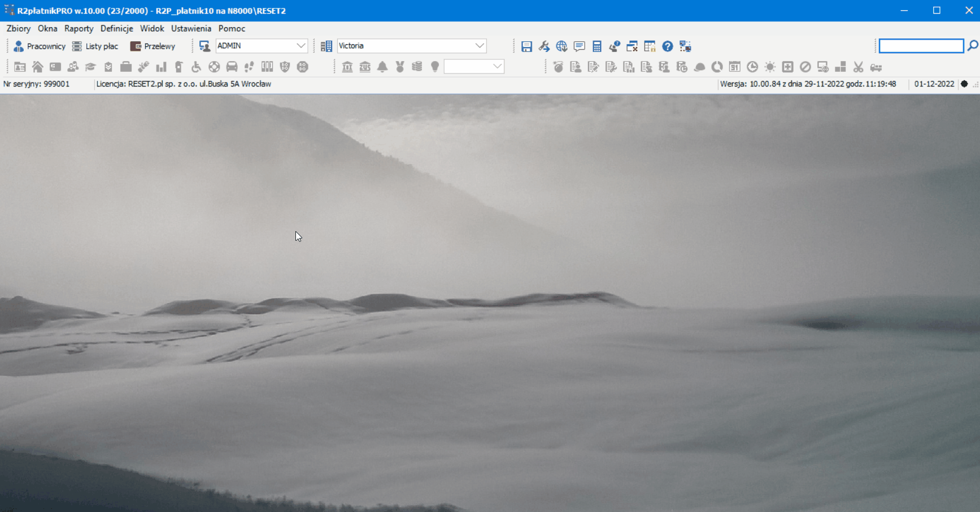Image resolution: width=980 pixels, height=512 pixels.
Task: Click the Licencja: RESET2.pl status text
Action: (x=184, y=84)
